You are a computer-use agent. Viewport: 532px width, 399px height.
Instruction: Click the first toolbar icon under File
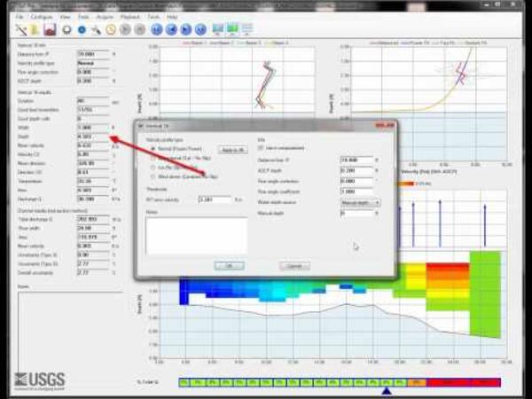coord(21,28)
